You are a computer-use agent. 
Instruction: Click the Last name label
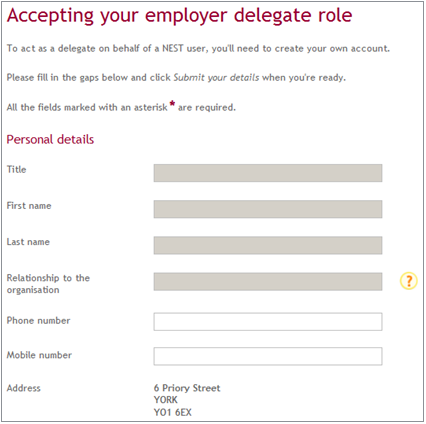point(28,242)
